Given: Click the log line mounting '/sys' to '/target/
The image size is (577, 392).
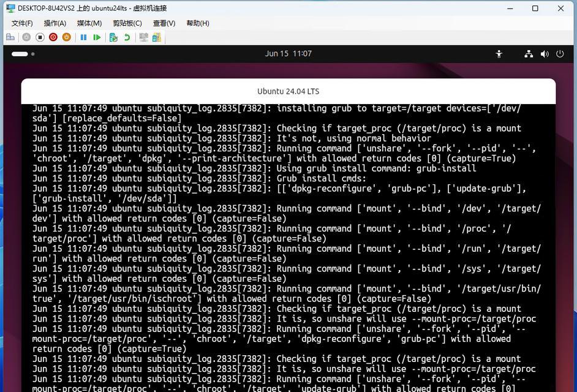Looking at the screenshot, I should [x=287, y=269].
